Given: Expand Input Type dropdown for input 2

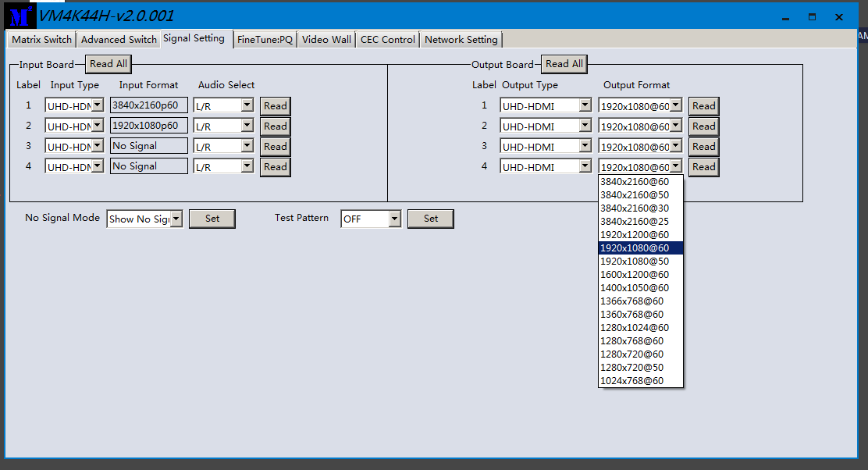Looking at the screenshot, I should (98, 126).
